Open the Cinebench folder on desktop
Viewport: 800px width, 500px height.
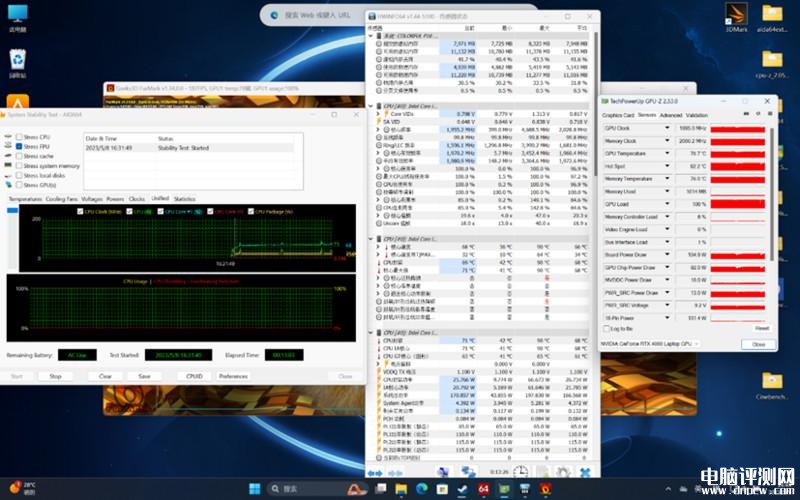pos(772,386)
